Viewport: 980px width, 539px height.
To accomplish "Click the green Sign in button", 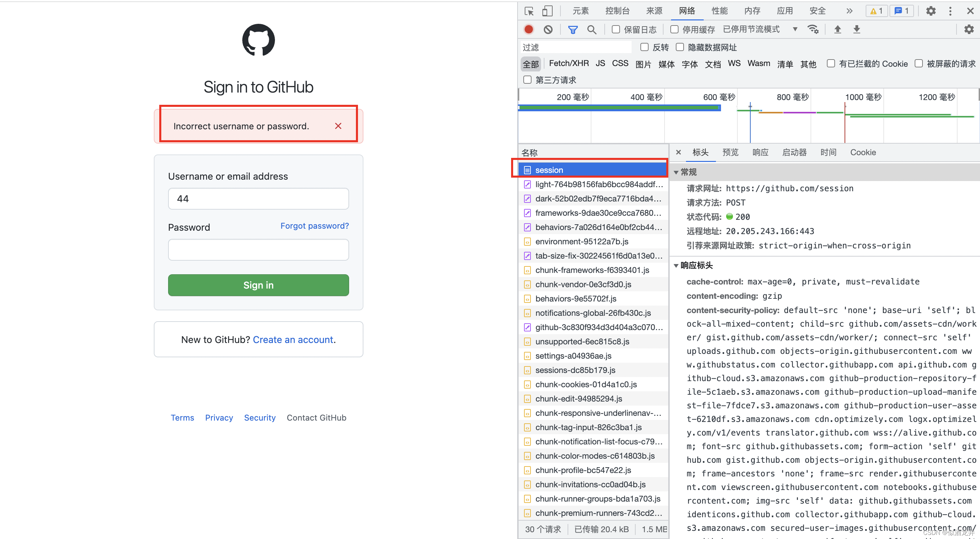I will (258, 285).
